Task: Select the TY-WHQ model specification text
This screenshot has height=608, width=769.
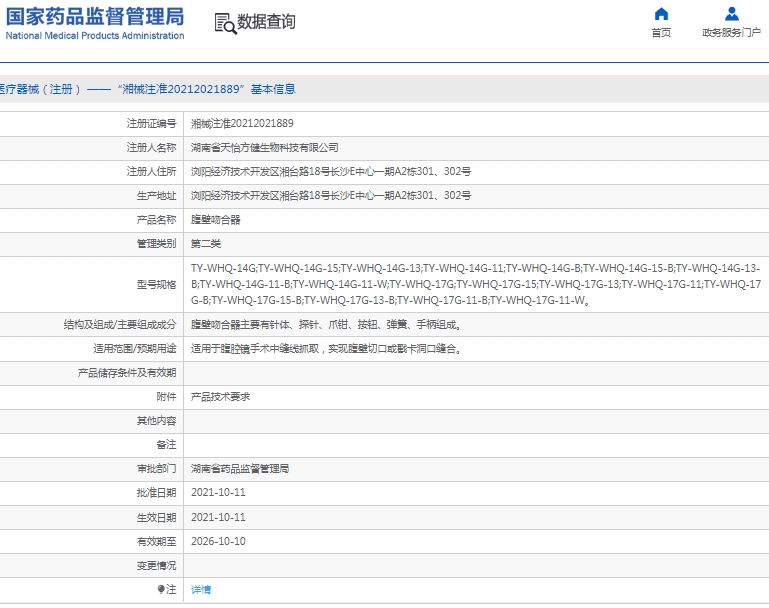Action: (x=476, y=284)
